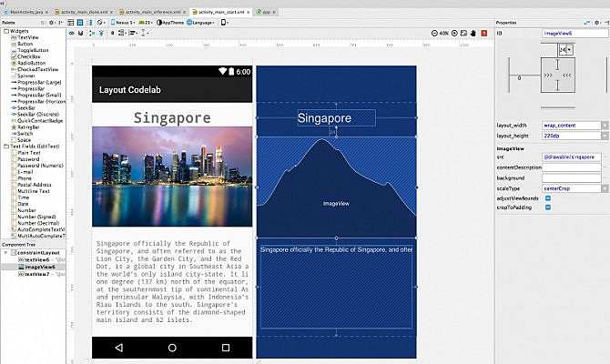Select the activity_main_start.xml tab
Screen dimensions: 610x364
click(x=220, y=12)
